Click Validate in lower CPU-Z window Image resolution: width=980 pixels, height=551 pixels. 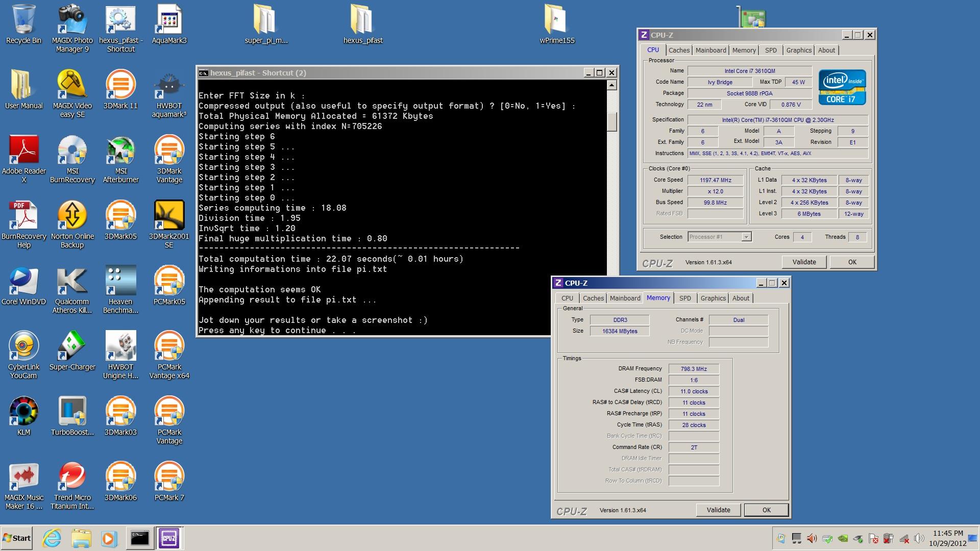click(718, 510)
